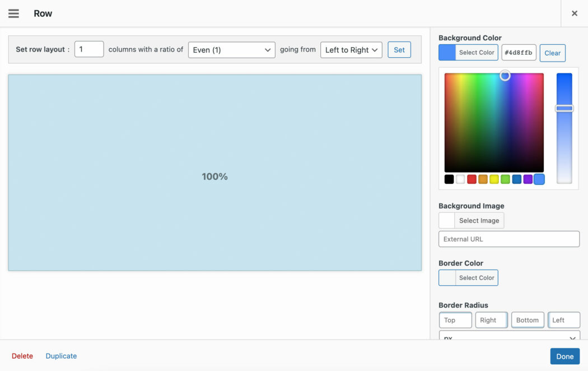Select the black preset color swatch

click(x=449, y=179)
